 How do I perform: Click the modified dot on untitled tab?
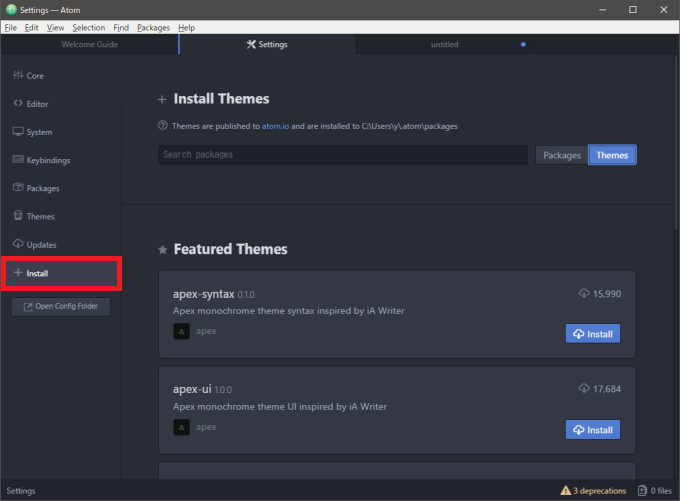click(x=523, y=44)
